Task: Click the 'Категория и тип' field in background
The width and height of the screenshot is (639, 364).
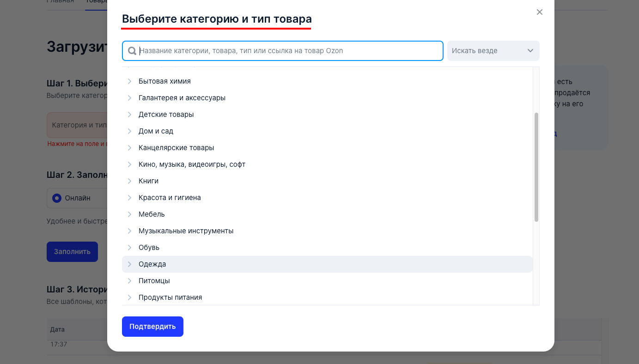Action: (77, 125)
